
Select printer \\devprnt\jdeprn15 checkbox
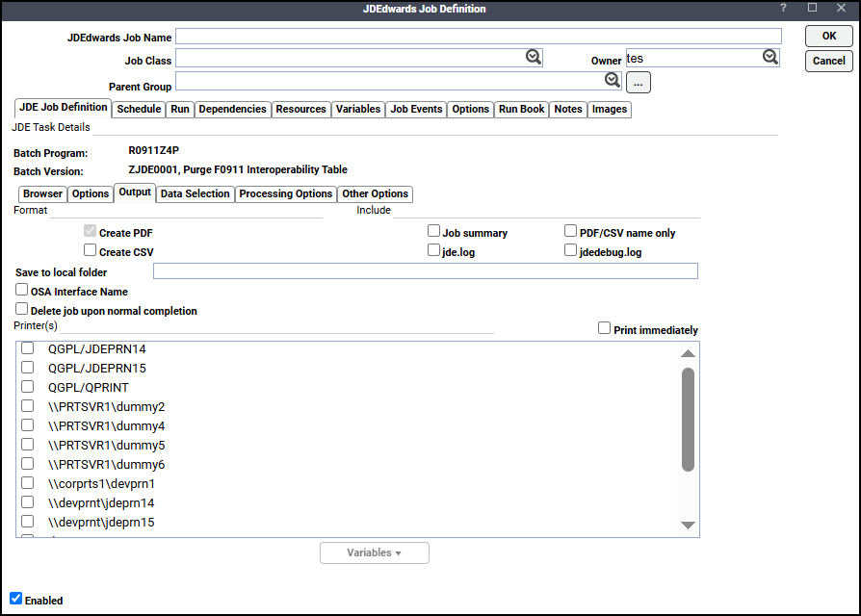point(28,521)
